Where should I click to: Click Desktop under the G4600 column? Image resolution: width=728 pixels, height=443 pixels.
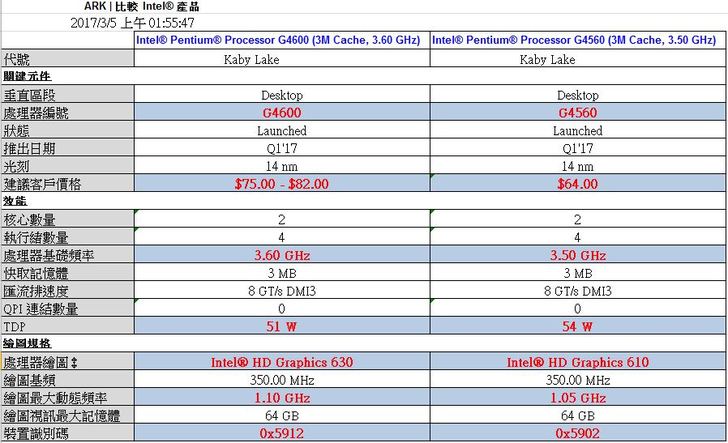[x=282, y=95]
